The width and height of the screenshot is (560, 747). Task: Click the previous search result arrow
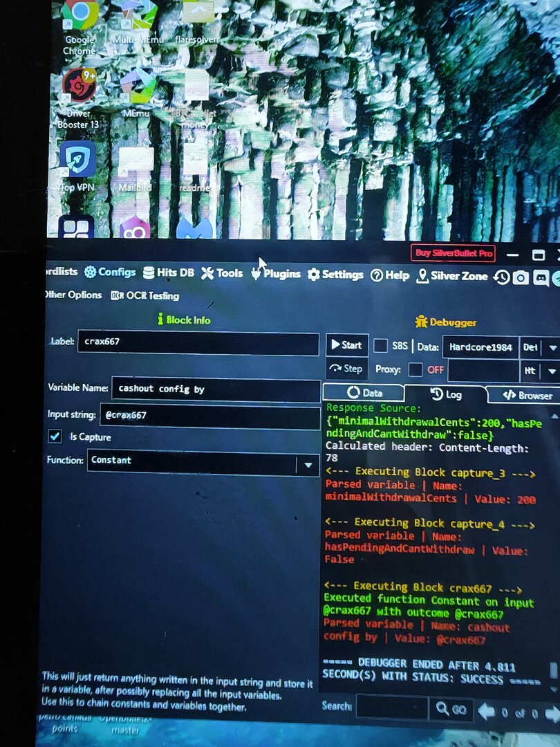(x=486, y=711)
